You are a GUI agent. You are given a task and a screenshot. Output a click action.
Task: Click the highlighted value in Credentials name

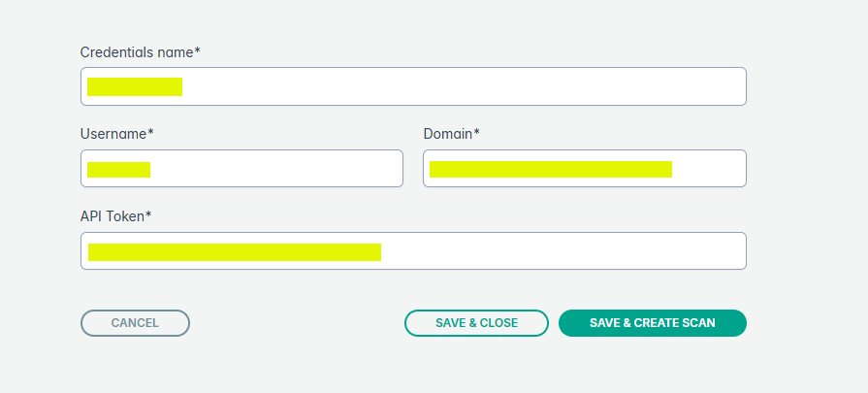click(135, 86)
